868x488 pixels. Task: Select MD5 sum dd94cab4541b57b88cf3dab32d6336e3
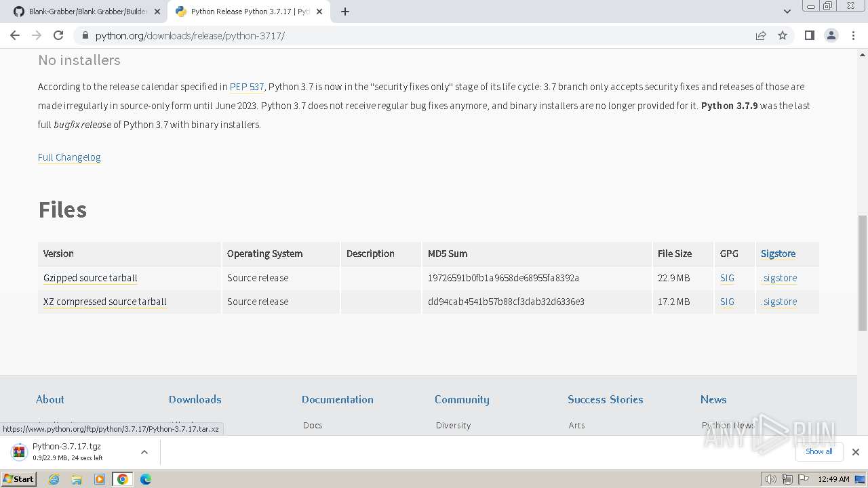pyautogui.click(x=506, y=302)
